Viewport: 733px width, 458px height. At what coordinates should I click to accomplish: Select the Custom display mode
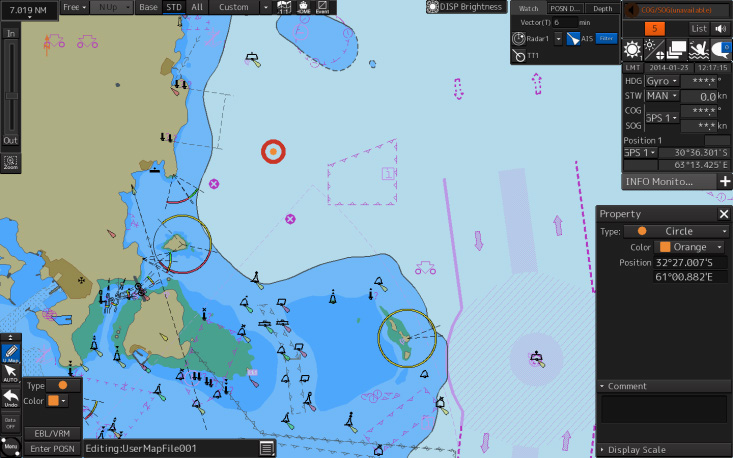coord(234,7)
